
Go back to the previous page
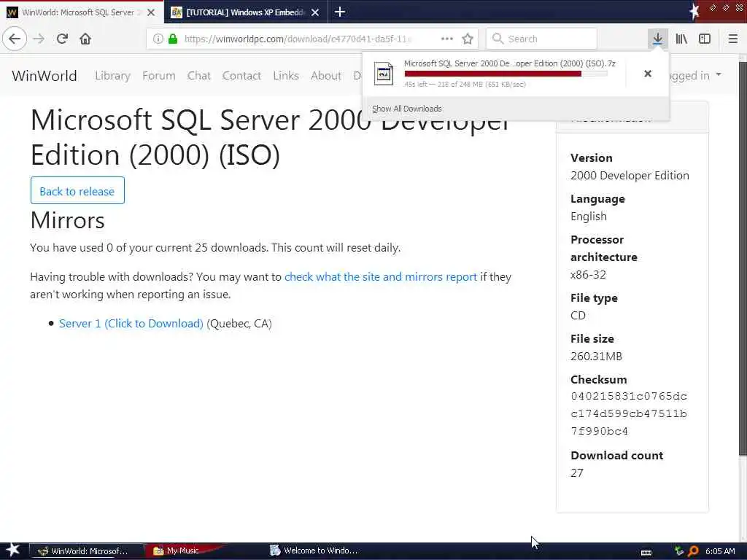tap(15, 39)
